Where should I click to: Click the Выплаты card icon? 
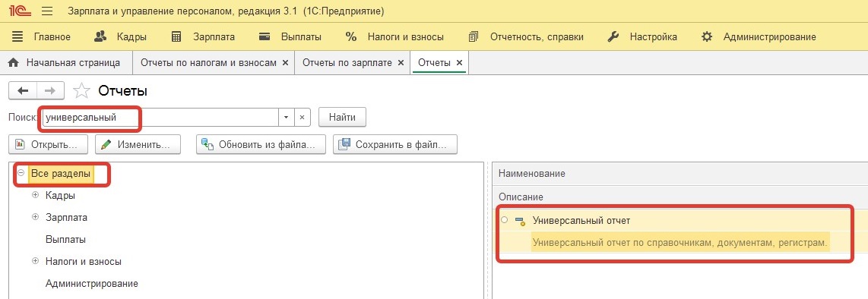point(265,37)
